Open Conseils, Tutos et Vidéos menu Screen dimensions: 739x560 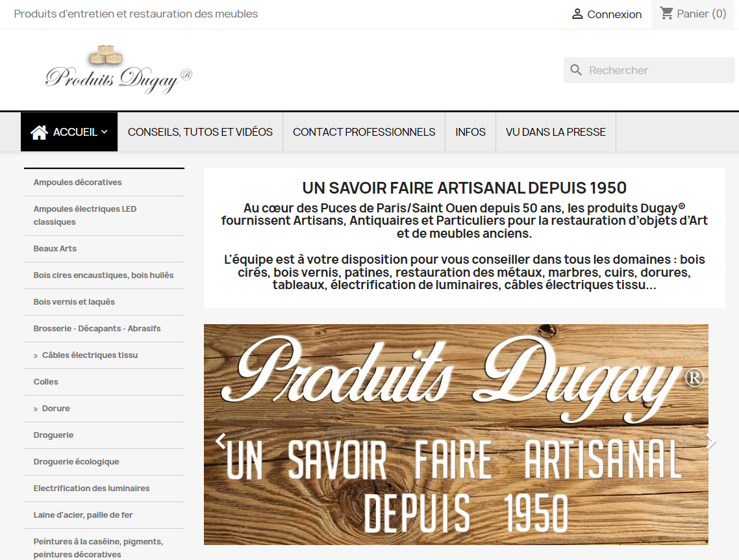coord(200,132)
